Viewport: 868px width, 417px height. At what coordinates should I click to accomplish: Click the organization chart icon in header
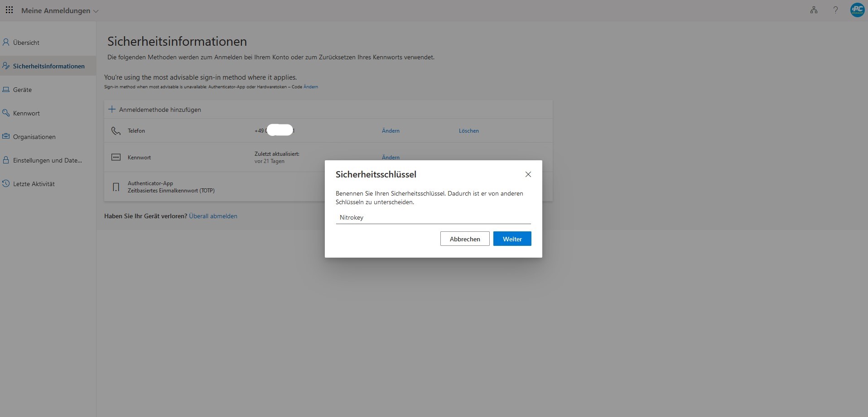coord(814,10)
